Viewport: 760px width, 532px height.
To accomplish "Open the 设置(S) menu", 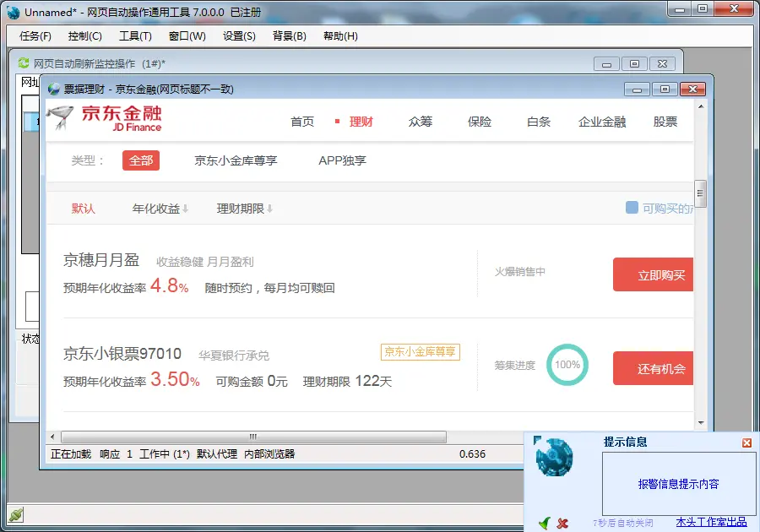I will point(239,36).
